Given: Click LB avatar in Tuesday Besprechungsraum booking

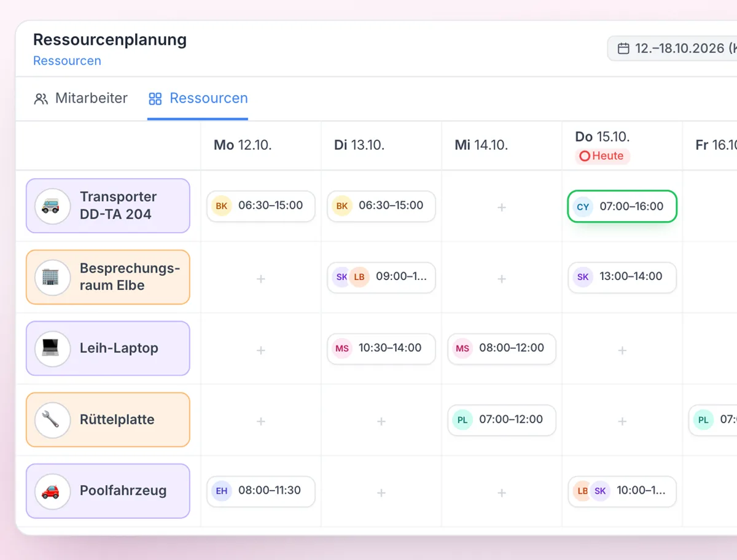Looking at the screenshot, I should (359, 277).
